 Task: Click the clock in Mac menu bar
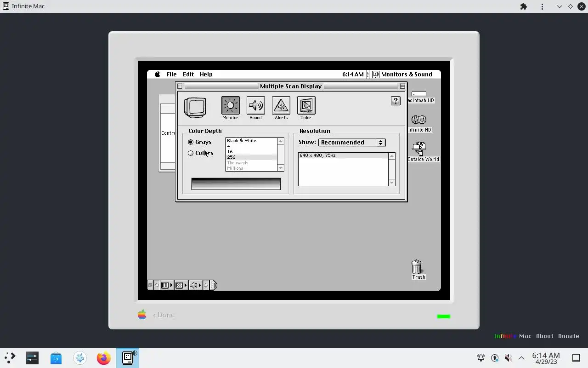pos(353,74)
